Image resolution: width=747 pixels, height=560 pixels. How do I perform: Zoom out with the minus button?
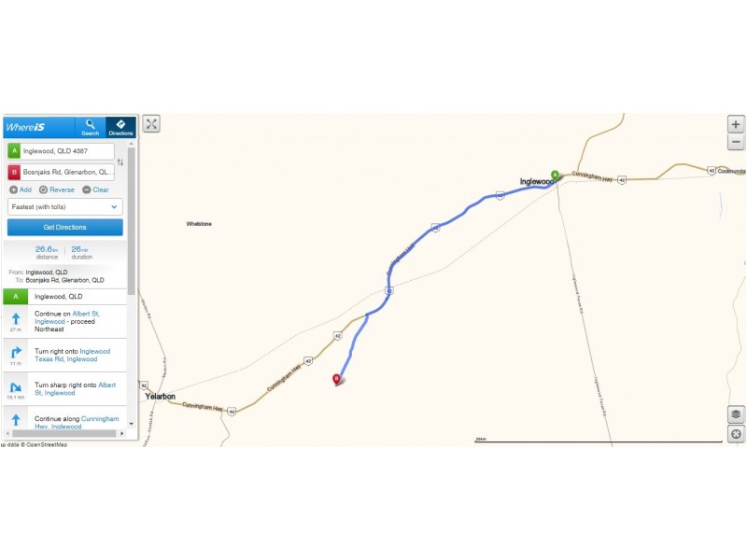pyautogui.click(x=736, y=142)
